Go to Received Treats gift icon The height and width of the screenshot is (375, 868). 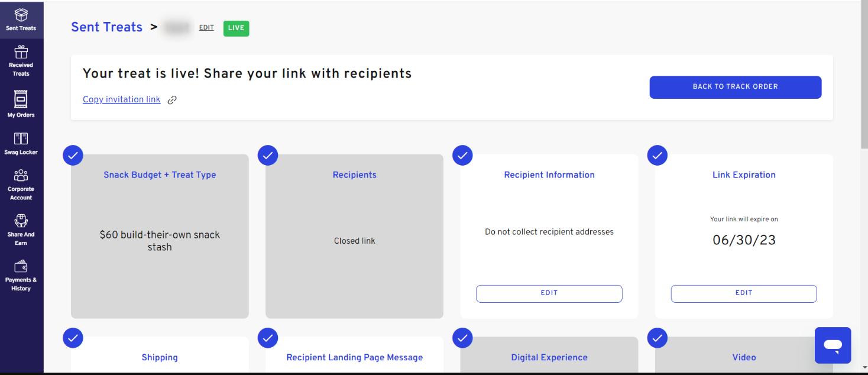pyautogui.click(x=21, y=52)
